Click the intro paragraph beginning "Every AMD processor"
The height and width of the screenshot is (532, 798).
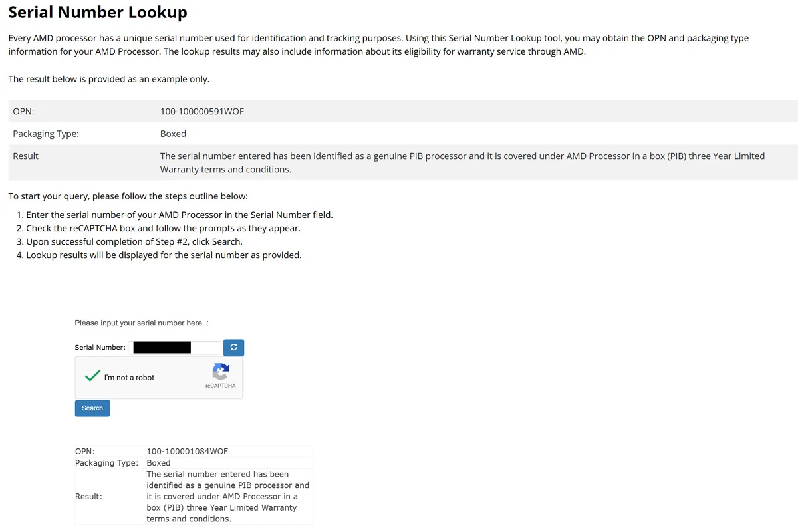(378, 45)
